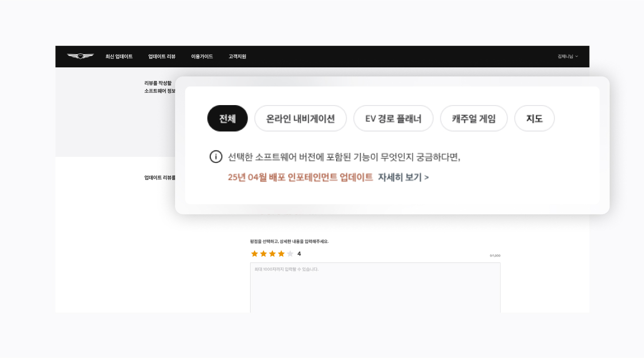Click the 평점을 선택하고 instruction text
Viewport: 644px width, 358px height.
pyautogui.click(x=289, y=242)
